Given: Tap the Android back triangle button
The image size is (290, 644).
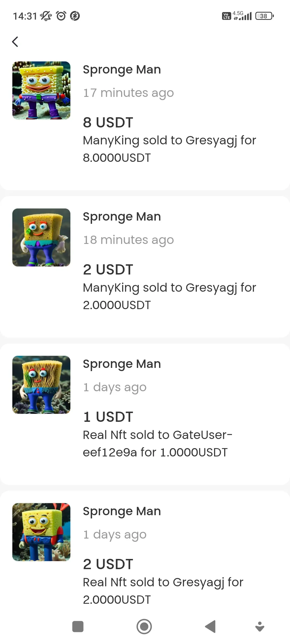Looking at the screenshot, I should click(210, 627).
